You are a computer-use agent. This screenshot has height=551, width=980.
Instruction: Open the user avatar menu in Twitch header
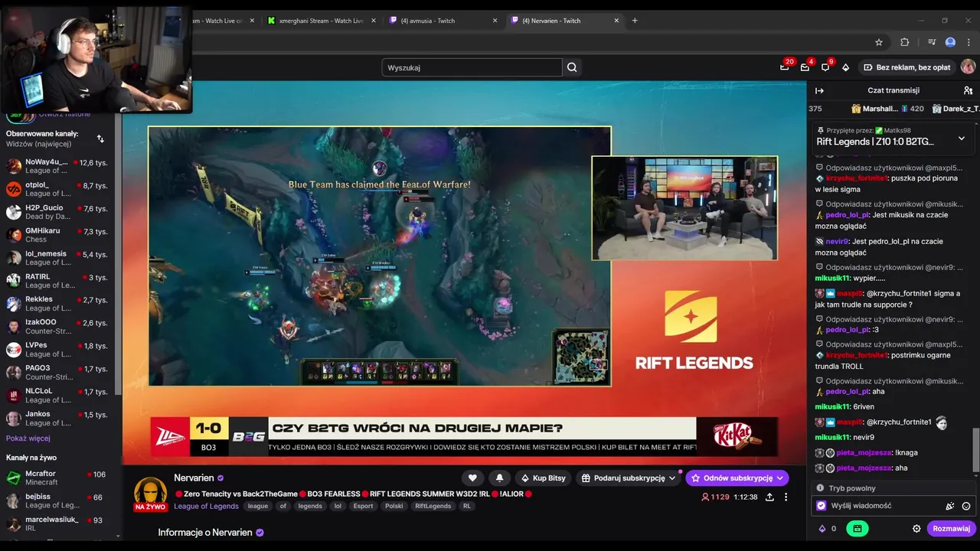969,67
